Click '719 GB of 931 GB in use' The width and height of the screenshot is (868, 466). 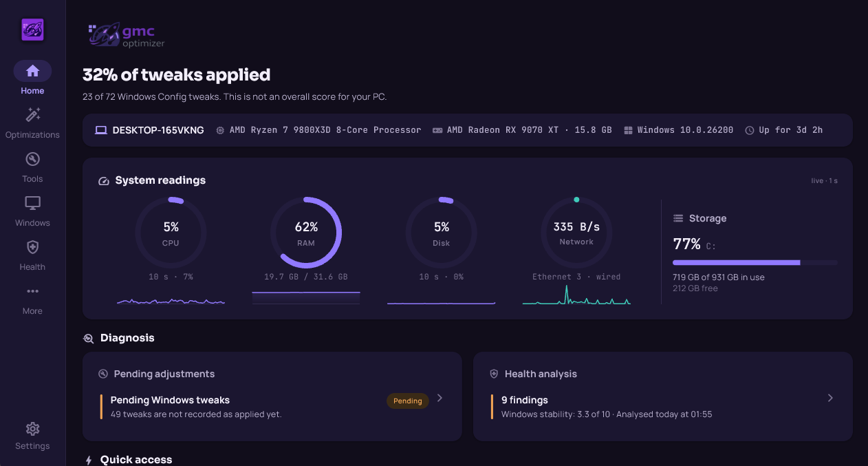coord(719,277)
